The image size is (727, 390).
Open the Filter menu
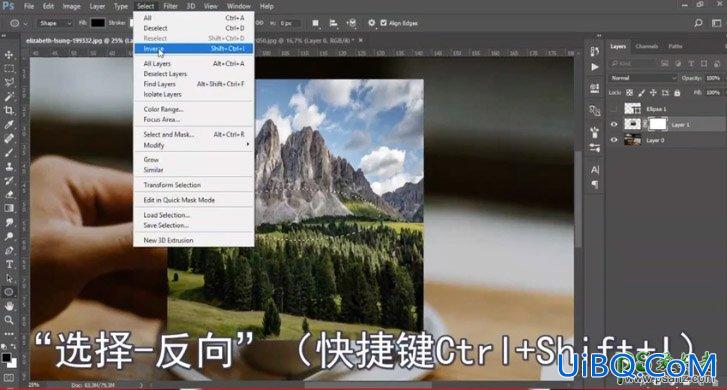(171, 6)
